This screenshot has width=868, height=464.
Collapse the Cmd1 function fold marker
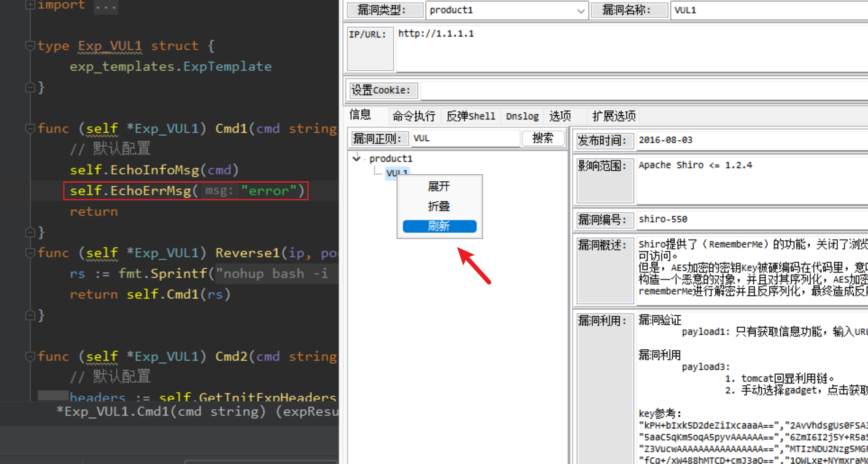point(30,129)
